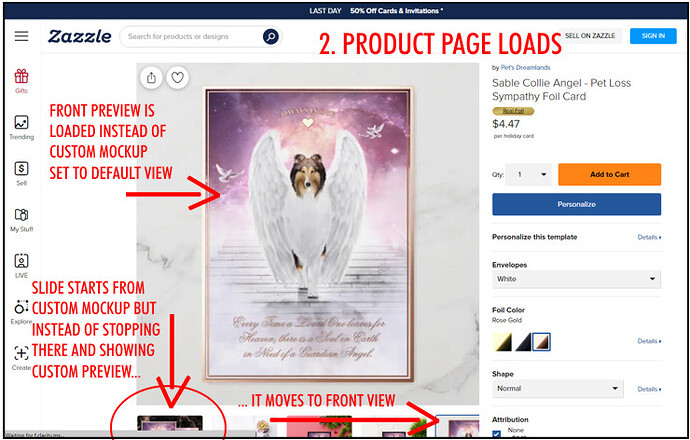Click the Personalize button
Screen dimensions: 690x440
tap(576, 204)
